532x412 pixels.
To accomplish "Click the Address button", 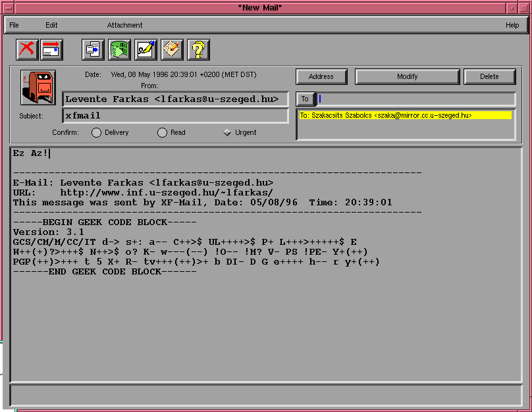I will [x=321, y=76].
